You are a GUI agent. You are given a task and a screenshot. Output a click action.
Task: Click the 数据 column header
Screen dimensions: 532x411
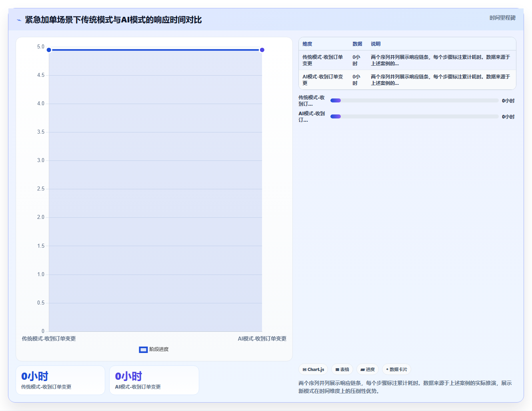pyautogui.click(x=357, y=44)
